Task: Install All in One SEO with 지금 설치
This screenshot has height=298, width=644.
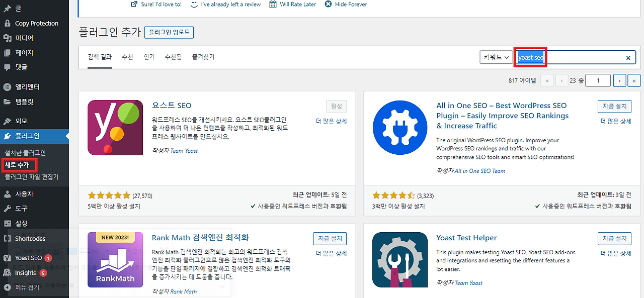Action: point(614,106)
